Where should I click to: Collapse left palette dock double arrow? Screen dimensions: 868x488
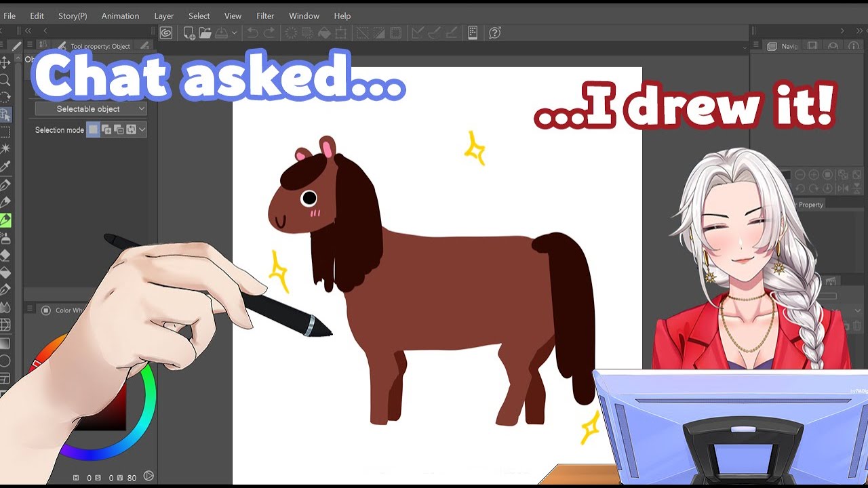(x=28, y=30)
